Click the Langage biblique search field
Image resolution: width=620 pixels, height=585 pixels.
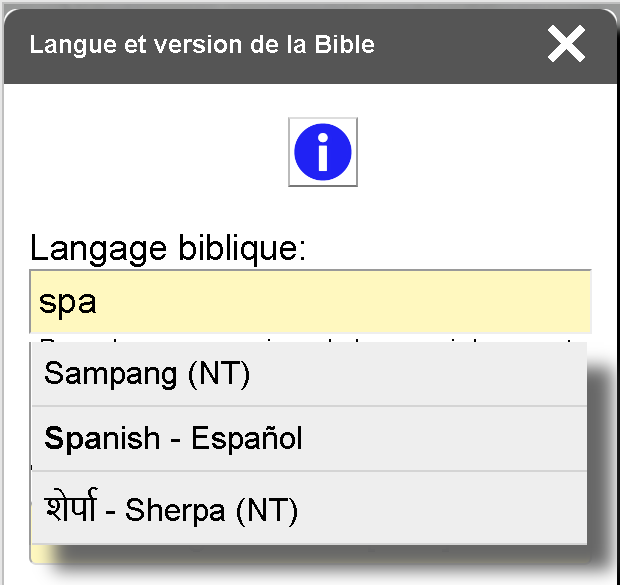(310, 301)
